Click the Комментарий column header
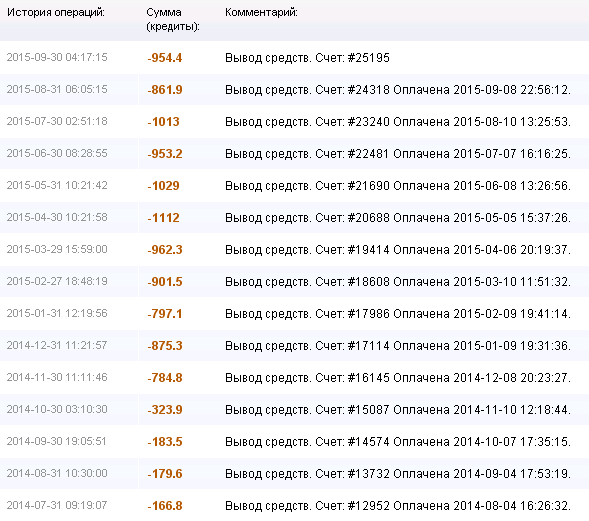This screenshot has width=589, height=521. tap(261, 12)
